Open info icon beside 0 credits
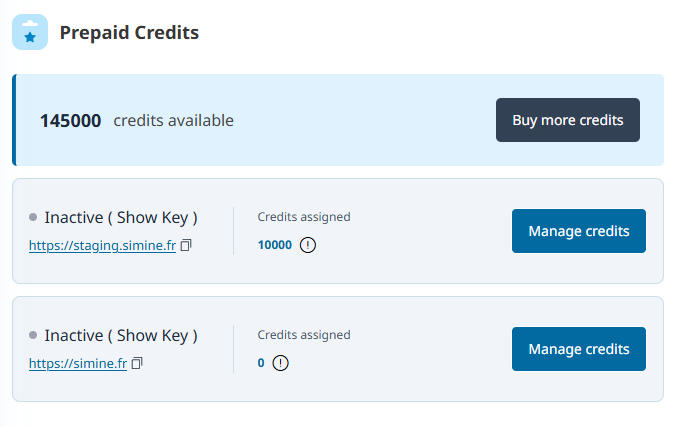This screenshot has width=676, height=427. pos(280,363)
